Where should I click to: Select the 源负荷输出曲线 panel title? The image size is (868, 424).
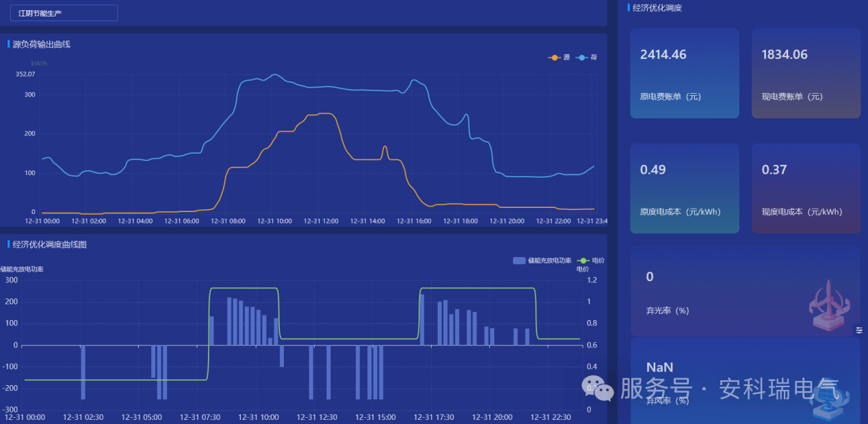point(41,44)
